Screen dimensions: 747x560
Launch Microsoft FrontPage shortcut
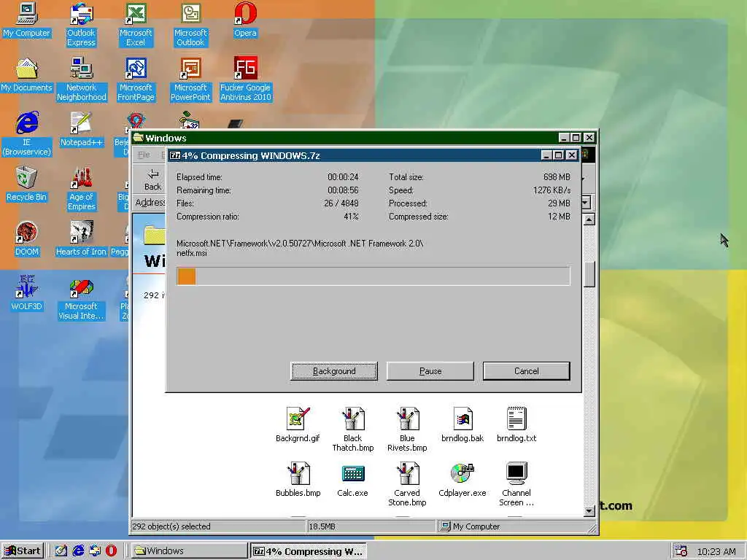pos(136,79)
